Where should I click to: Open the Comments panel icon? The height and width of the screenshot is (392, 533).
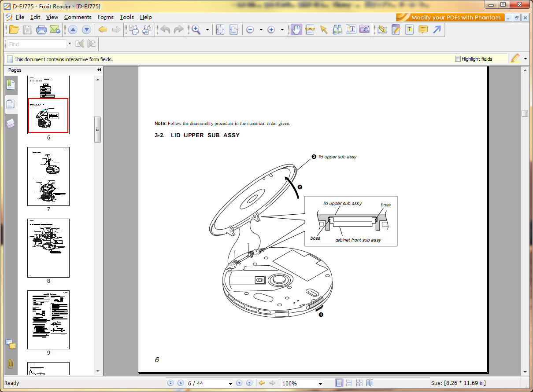click(x=11, y=344)
